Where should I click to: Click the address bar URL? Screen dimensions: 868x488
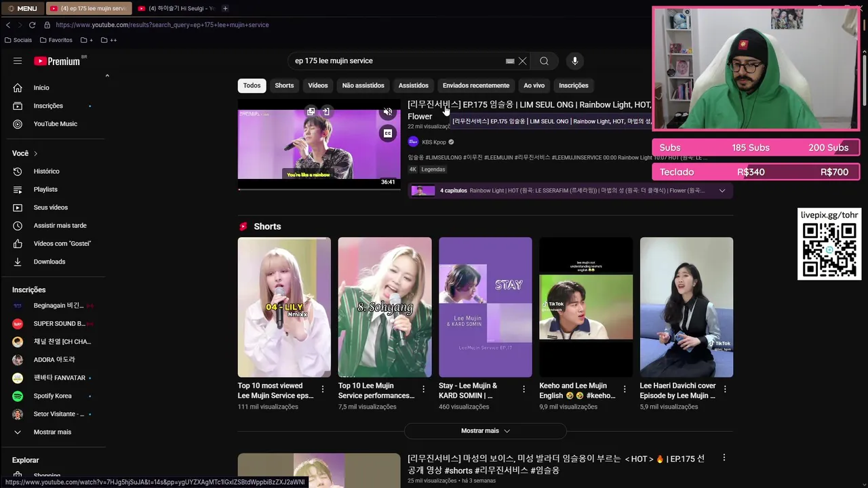(162, 25)
